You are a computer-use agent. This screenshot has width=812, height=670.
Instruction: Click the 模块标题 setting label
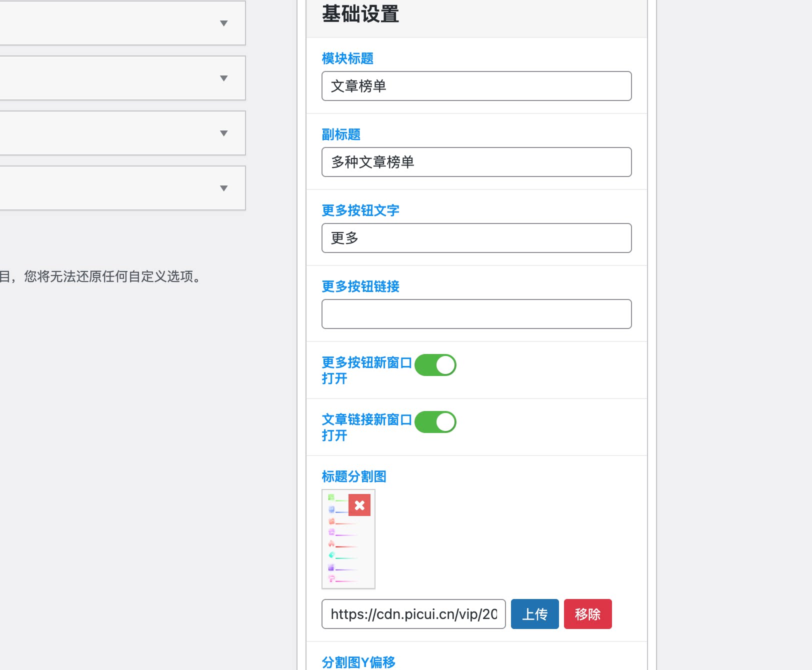click(x=347, y=58)
